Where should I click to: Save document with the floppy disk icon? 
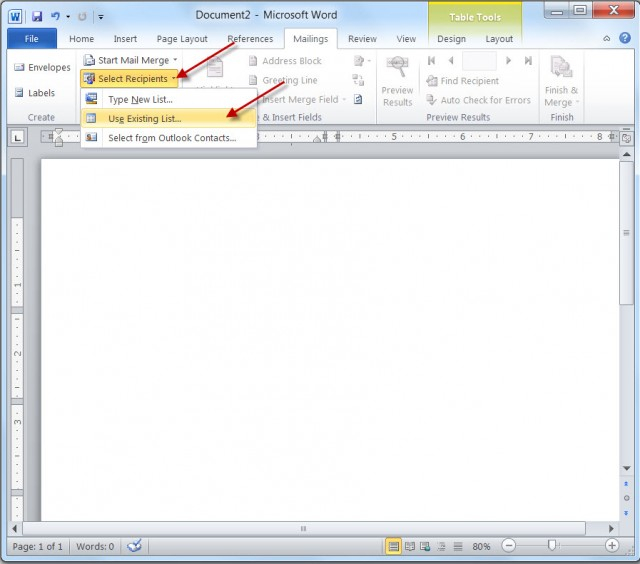click(x=37, y=16)
